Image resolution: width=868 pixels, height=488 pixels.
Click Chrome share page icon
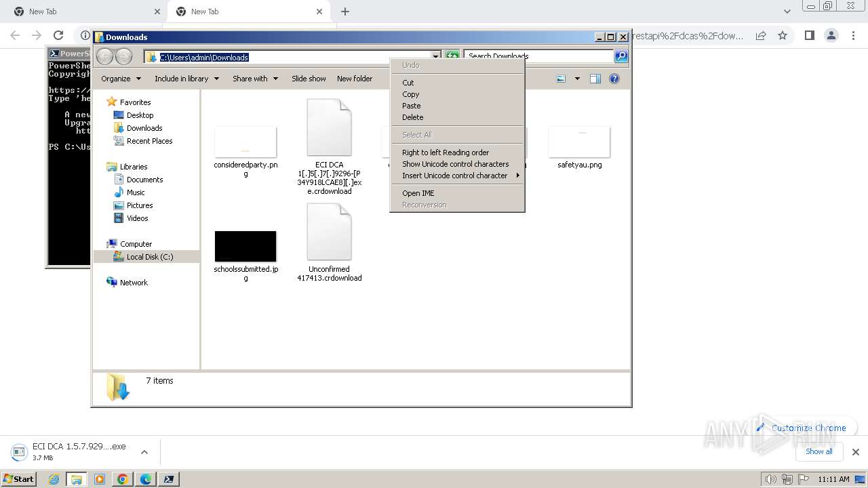pyautogui.click(x=761, y=35)
